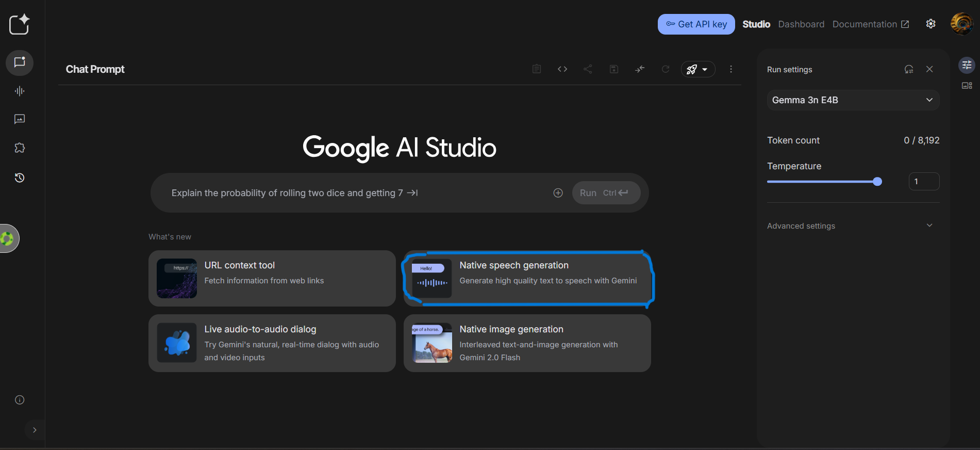
Task: Click the Compare mode arrows icon
Action: click(640, 69)
